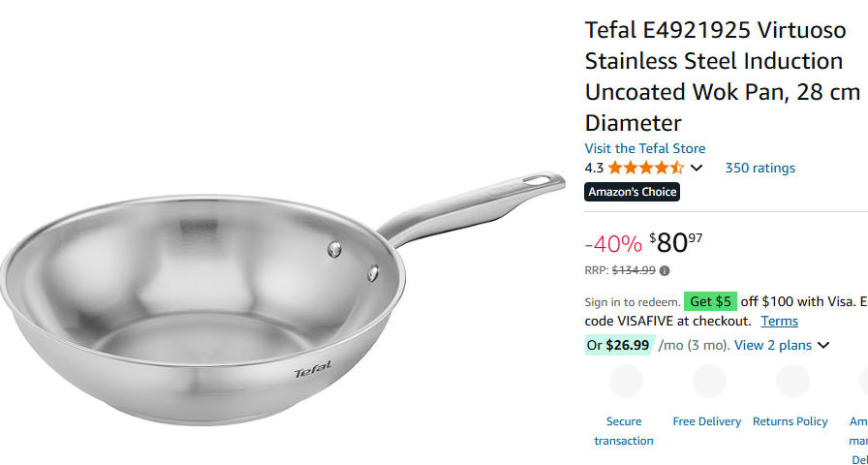Click the Sign in to redeem text
Viewport: 868px width, 465px height.
point(632,302)
